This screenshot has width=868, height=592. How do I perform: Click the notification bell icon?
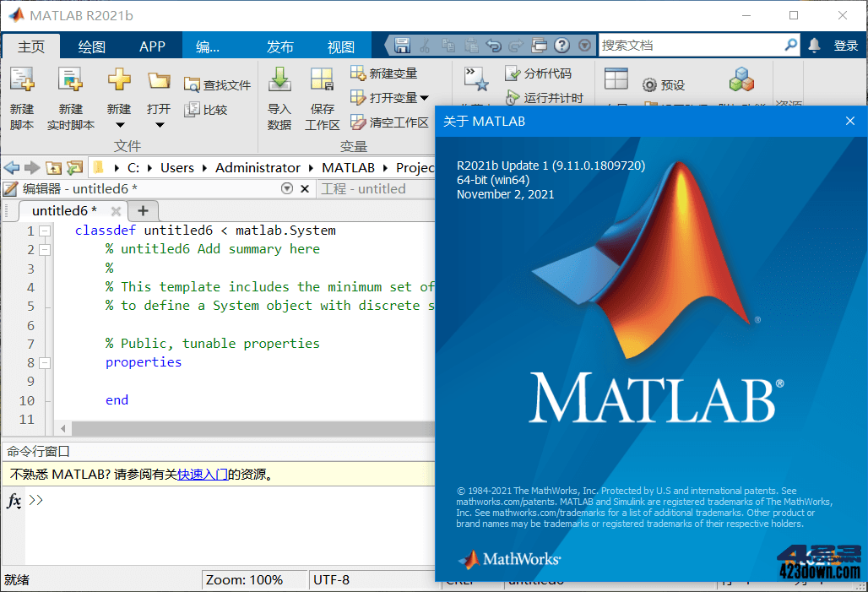(812, 44)
